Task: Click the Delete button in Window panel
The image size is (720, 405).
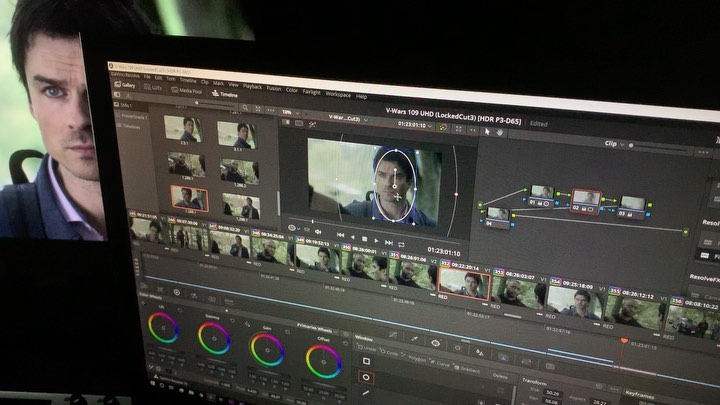Action: pyautogui.click(x=499, y=376)
